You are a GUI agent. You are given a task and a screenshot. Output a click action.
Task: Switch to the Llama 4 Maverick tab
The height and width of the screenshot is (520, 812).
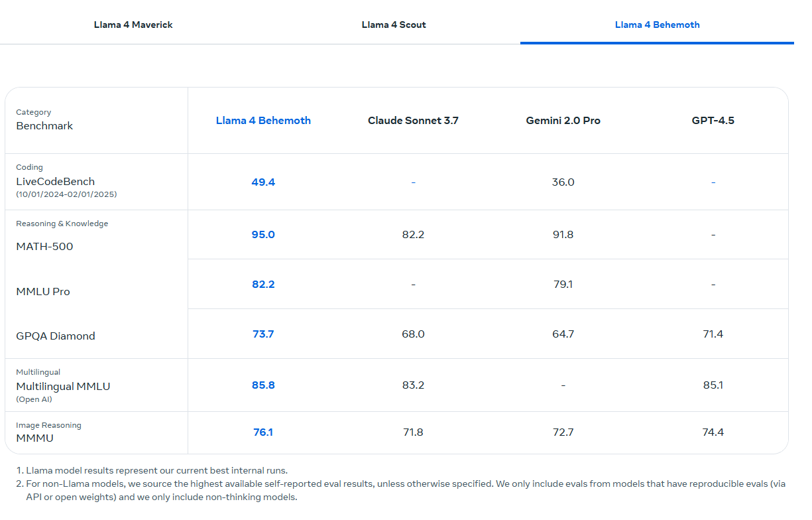[x=133, y=25]
